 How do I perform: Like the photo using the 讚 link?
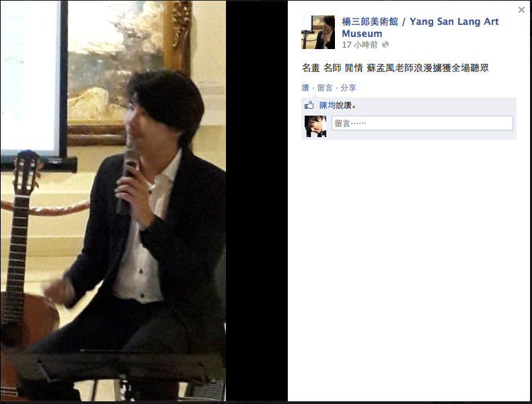click(305, 88)
